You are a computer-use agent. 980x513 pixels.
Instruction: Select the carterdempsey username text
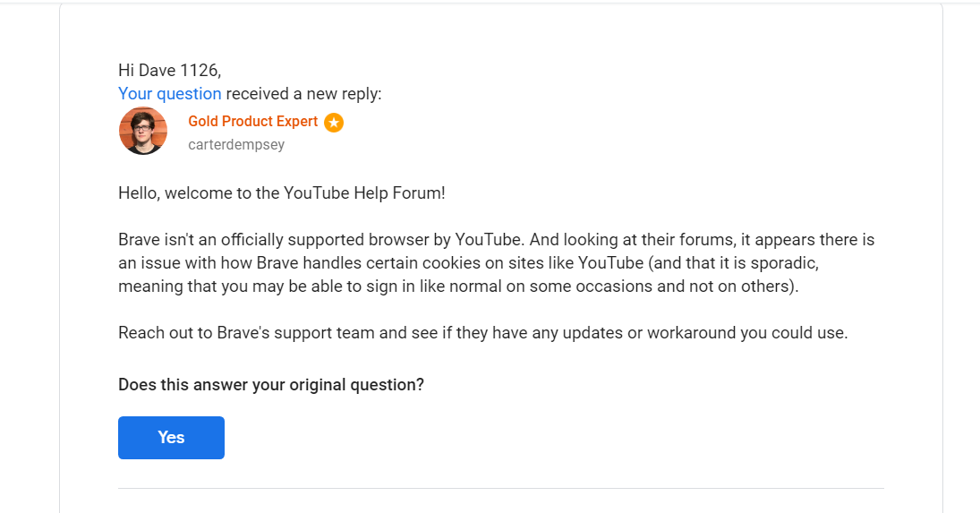236,144
